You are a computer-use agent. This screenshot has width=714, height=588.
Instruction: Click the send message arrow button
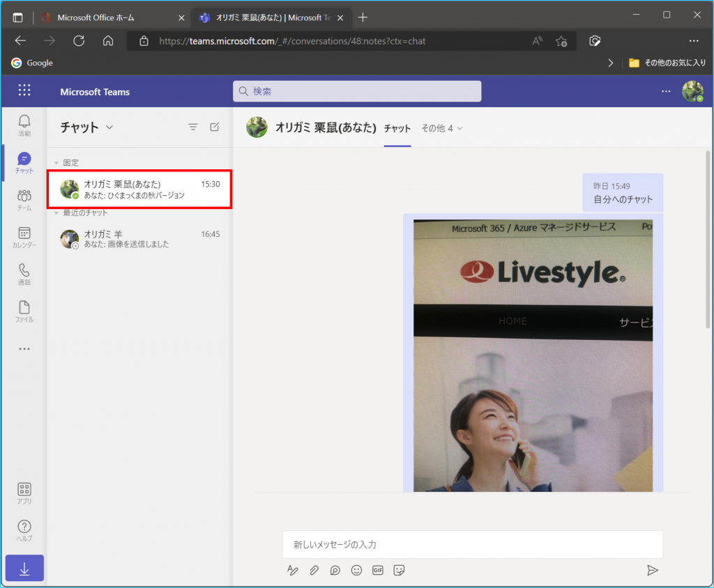point(652,571)
